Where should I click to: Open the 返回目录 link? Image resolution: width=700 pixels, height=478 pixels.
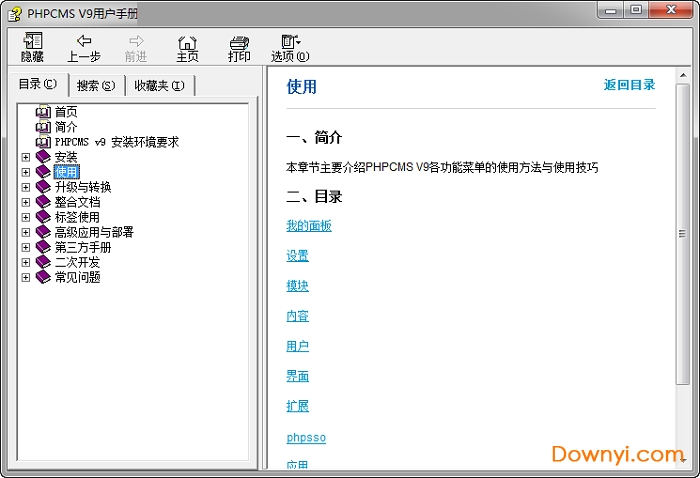click(629, 85)
